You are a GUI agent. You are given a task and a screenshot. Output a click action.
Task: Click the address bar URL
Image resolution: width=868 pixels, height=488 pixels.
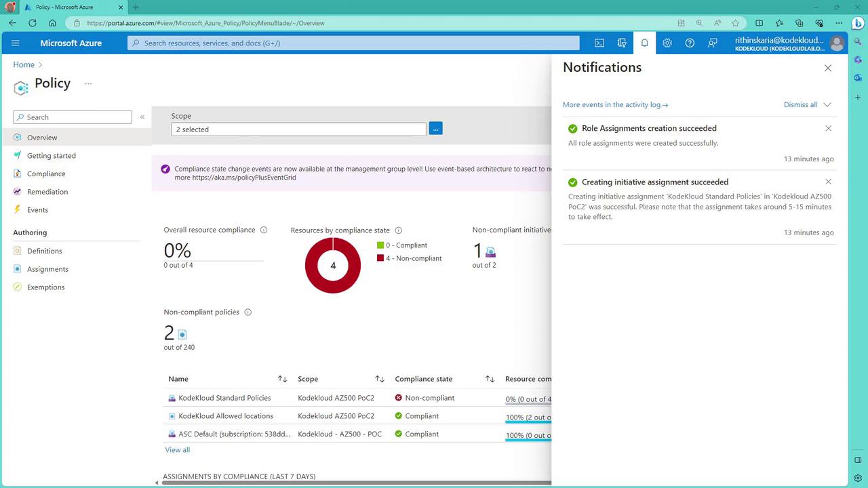tap(206, 23)
